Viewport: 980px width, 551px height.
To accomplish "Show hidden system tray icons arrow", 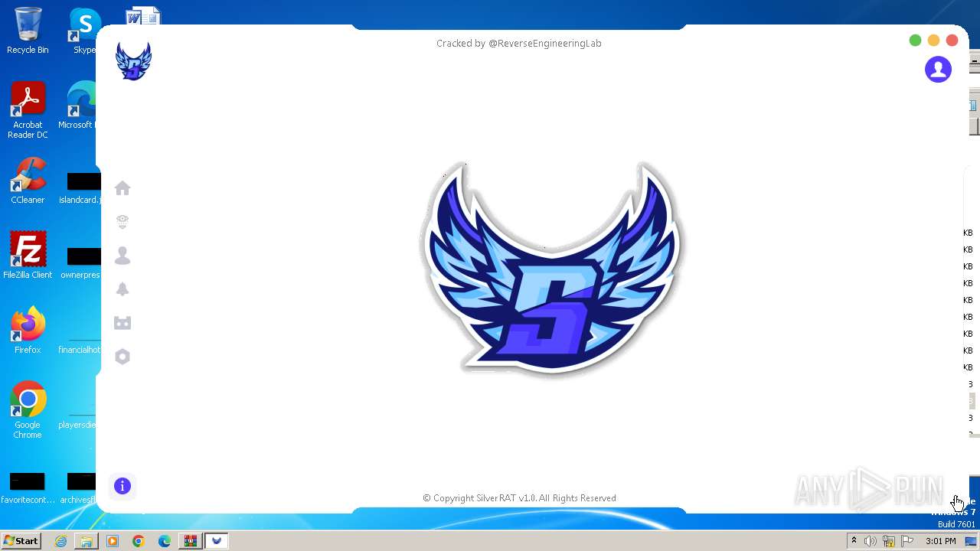I will (854, 541).
